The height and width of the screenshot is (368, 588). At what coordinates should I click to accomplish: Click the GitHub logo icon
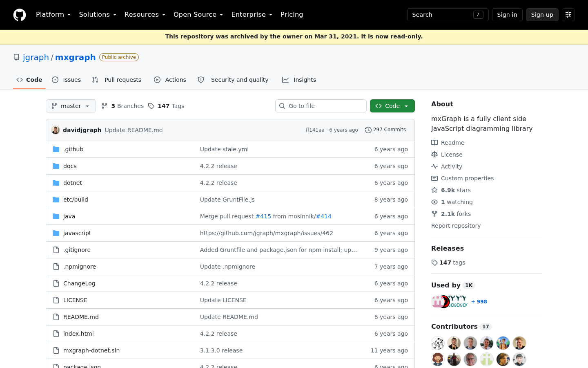pyautogui.click(x=20, y=15)
